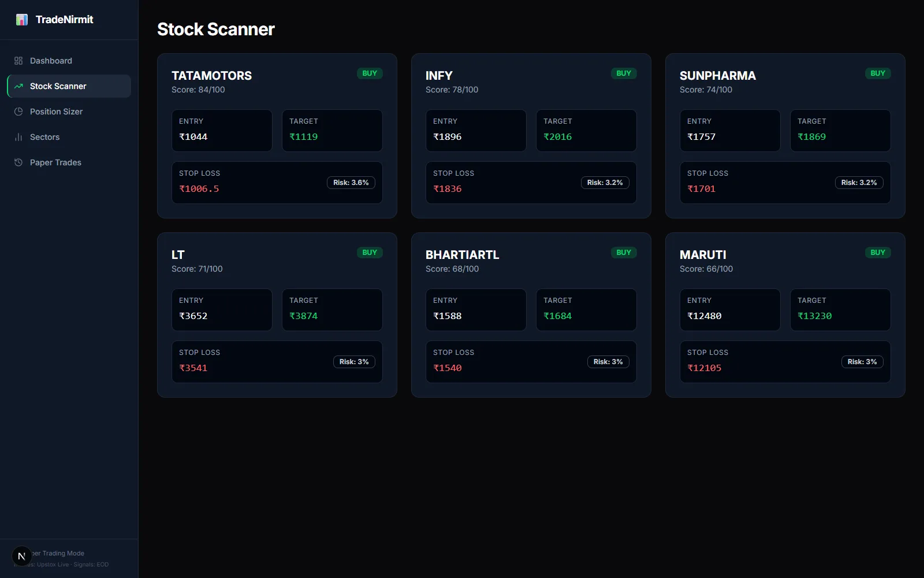Click LT's Risk: 3% badge
The width and height of the screenshot is (924, 578).
(354, 362)
